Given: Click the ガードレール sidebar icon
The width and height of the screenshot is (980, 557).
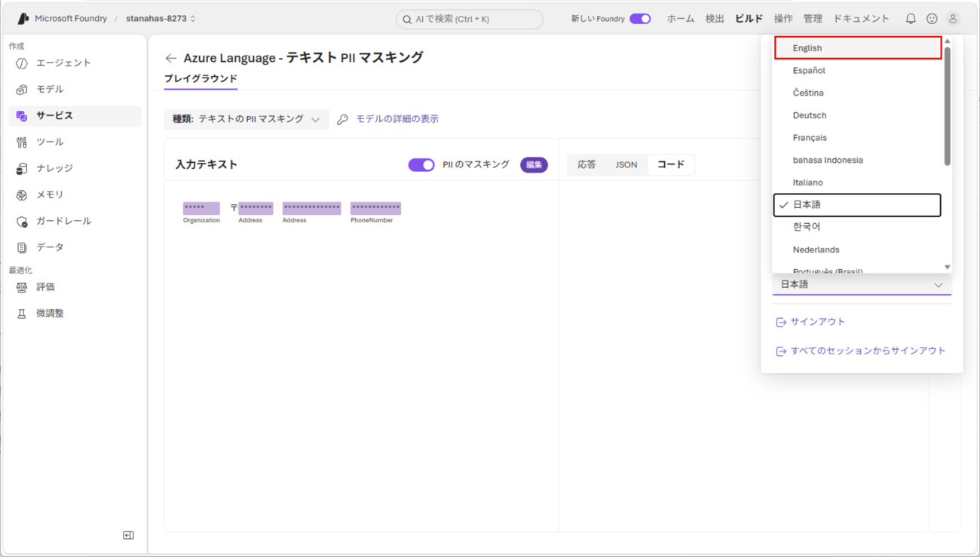Looking at the screenshot, I should coord(22,222).
